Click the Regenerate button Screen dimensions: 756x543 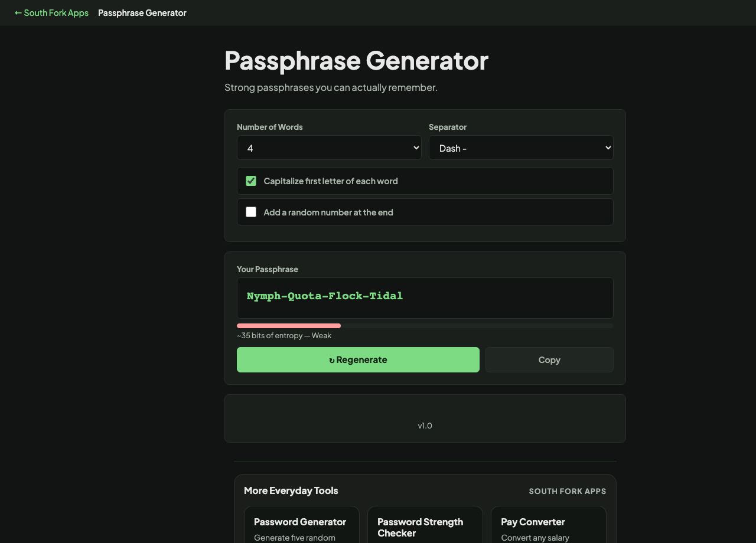(x=358, y=359)
